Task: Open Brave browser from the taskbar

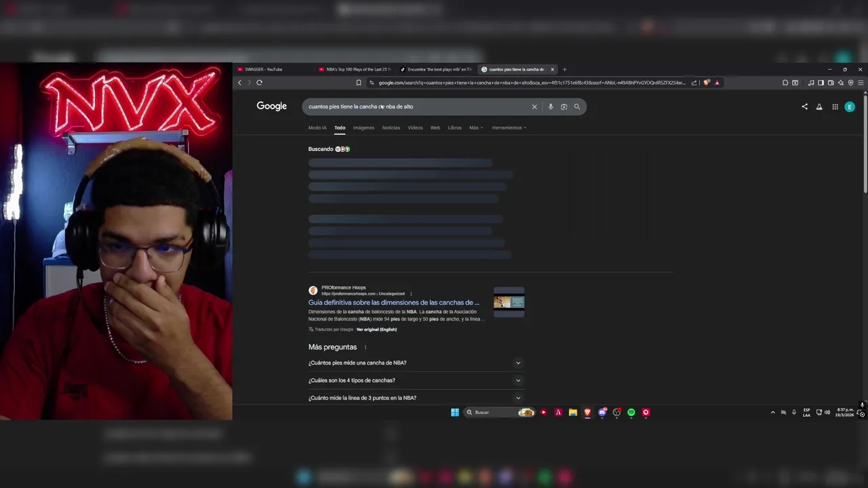Action: [587, 412]
